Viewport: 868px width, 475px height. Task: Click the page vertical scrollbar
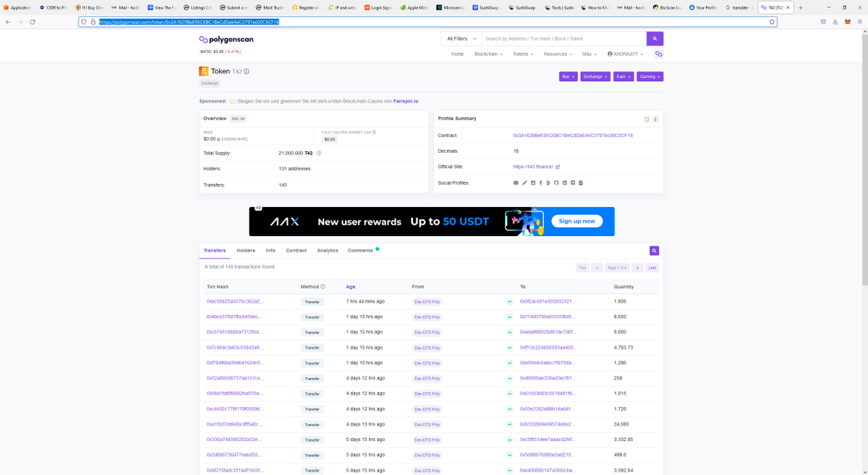click(865, 159)
